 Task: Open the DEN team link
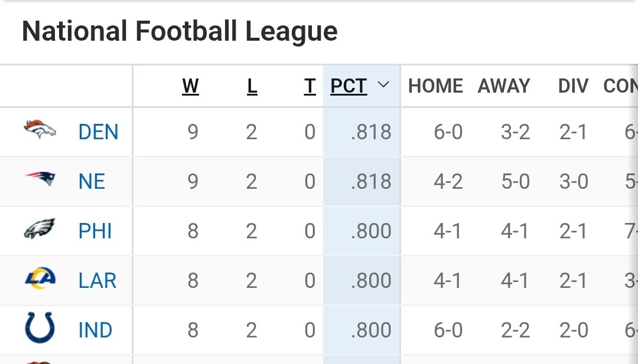pos(98,132)
